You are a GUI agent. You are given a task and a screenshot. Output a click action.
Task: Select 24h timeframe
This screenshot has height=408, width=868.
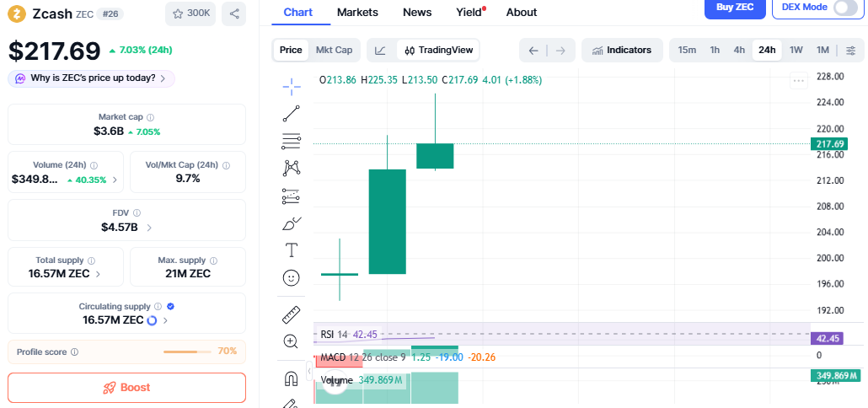tap(767, 51)
